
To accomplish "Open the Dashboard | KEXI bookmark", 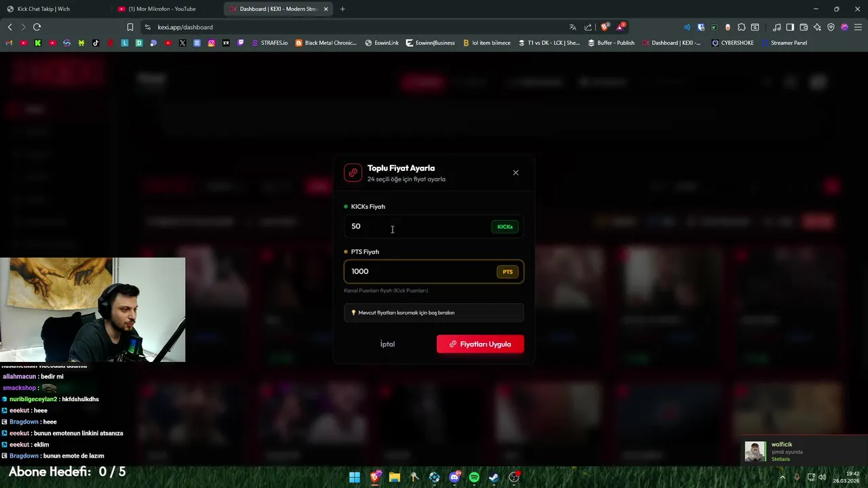I will coord(671,43).
